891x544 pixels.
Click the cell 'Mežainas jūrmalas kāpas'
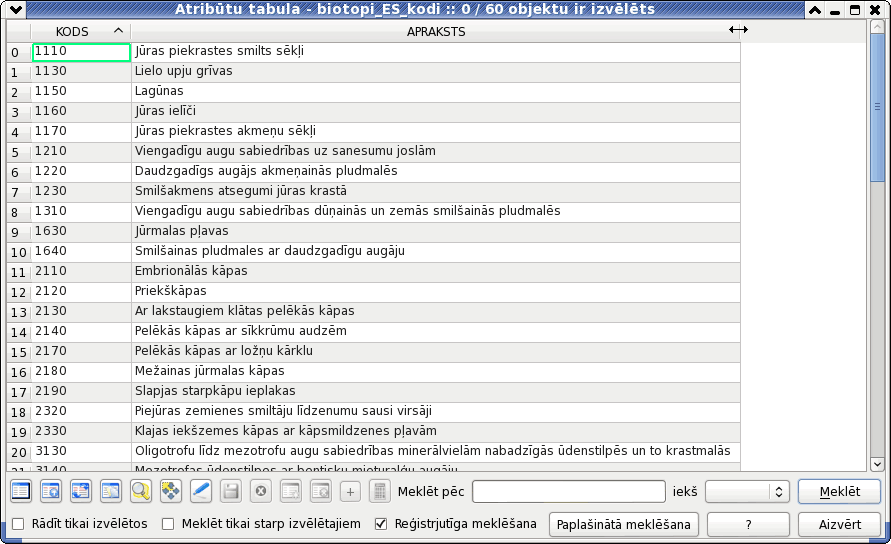(x=435, y=372)
